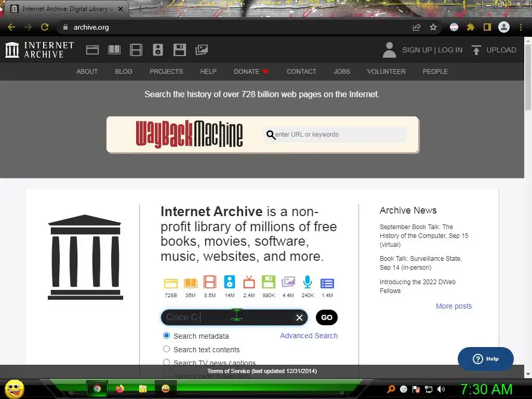Open Introducing the 2022 DWeb Fellows post
The width and height of the screenshot is (532, 399).
coord(418,286)
